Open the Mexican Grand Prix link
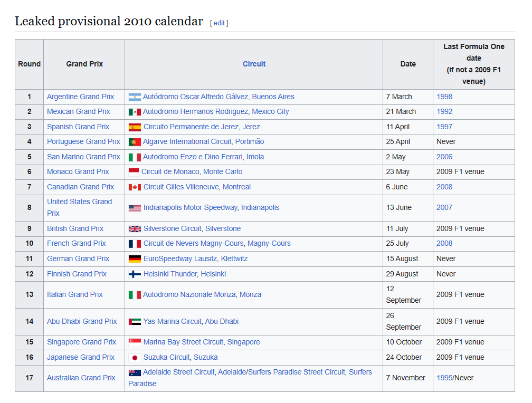The image size is (532, 403). [78, 111]
